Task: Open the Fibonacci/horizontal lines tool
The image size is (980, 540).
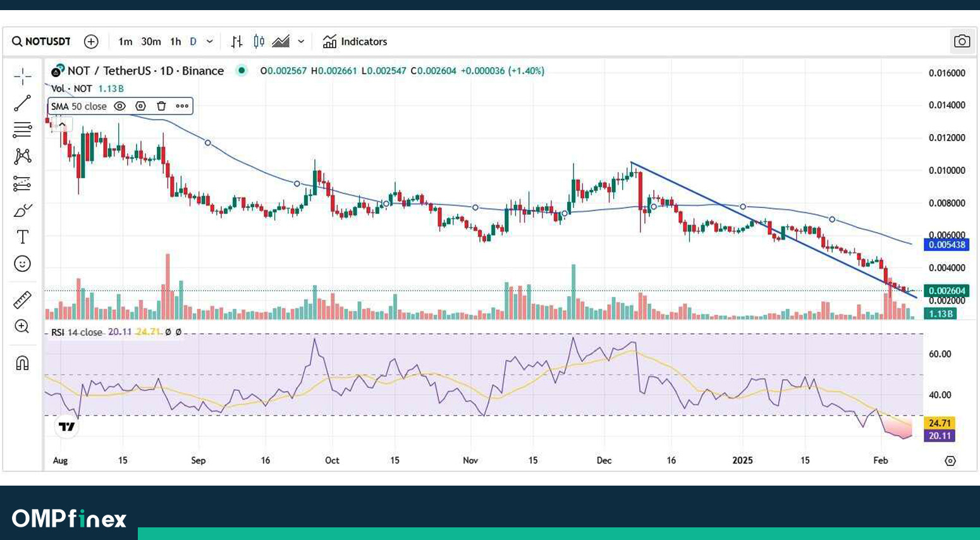Action: pos(23,130)
